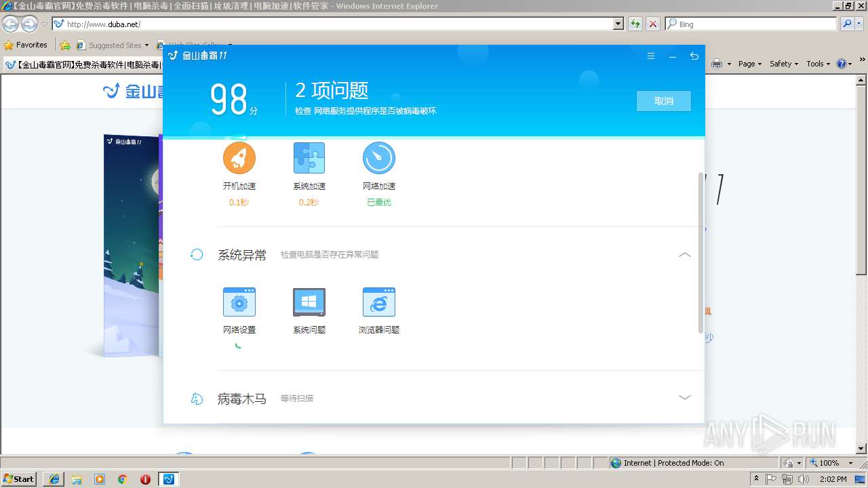The image size is (868, 488).
Task: Click the IE page scroll down arrow
Action: pos(862,449)
